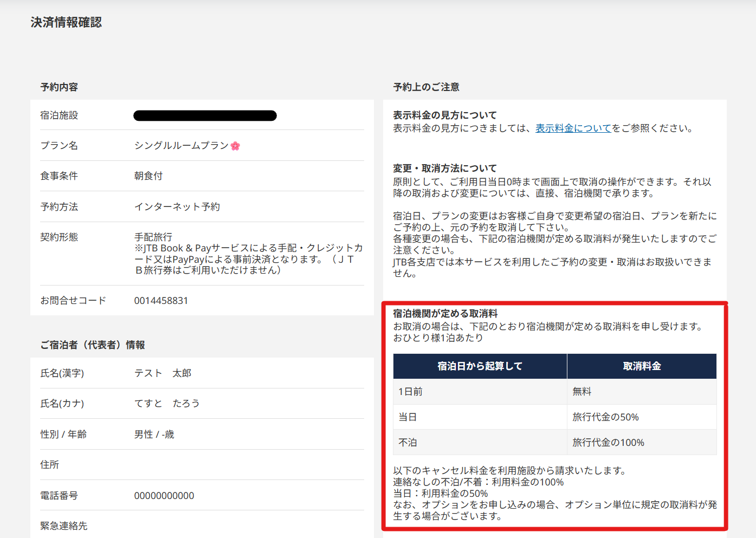Click the kana name てすと たろう
The height and width of the screenshot is (538, 756).
(x=167, y=404)
